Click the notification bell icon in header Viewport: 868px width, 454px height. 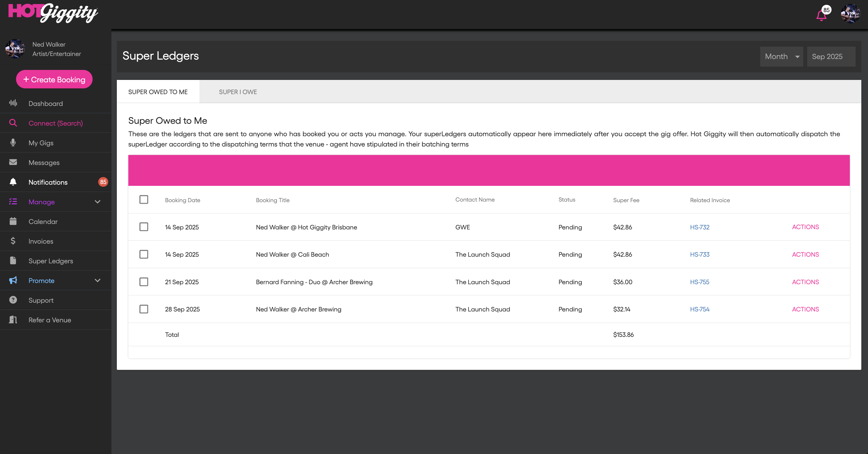tap(821, 15)
